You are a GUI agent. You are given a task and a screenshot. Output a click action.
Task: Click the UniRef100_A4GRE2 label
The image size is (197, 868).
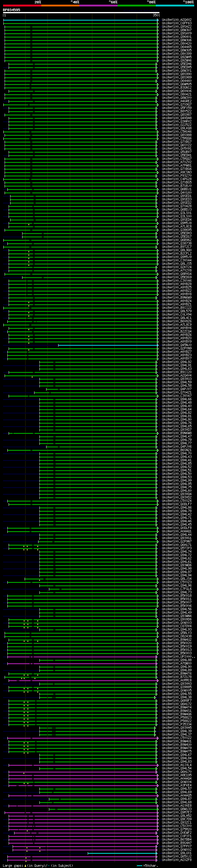coord(176,101)
